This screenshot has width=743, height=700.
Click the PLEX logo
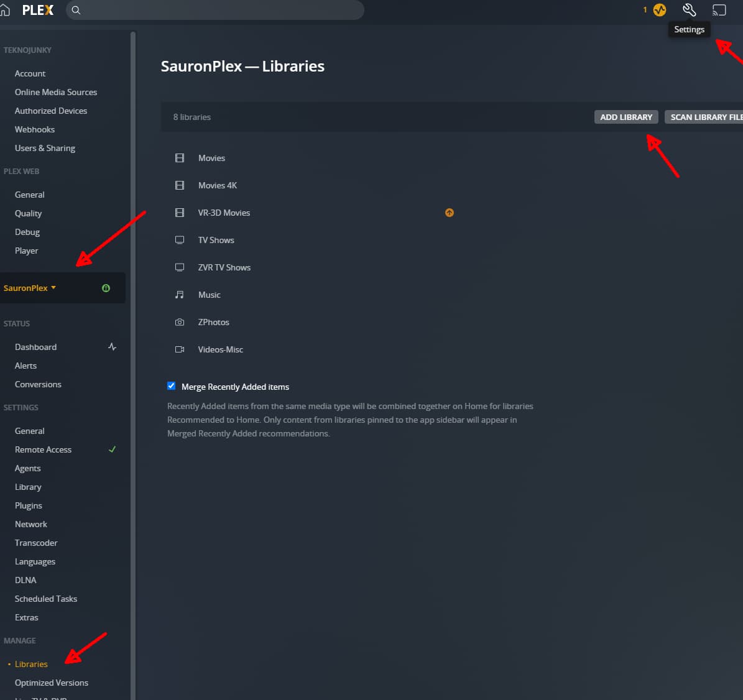(x=38, y=10)
